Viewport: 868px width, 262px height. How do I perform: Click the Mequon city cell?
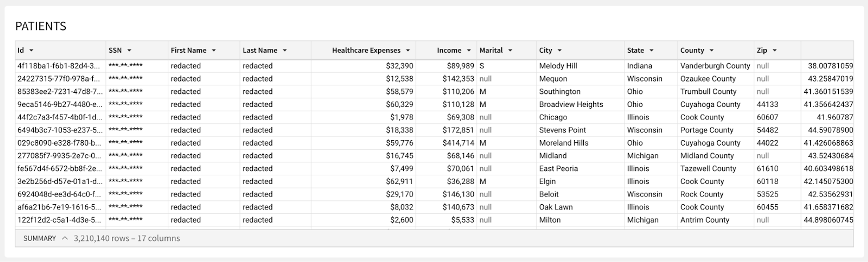[x=580, y=79]
